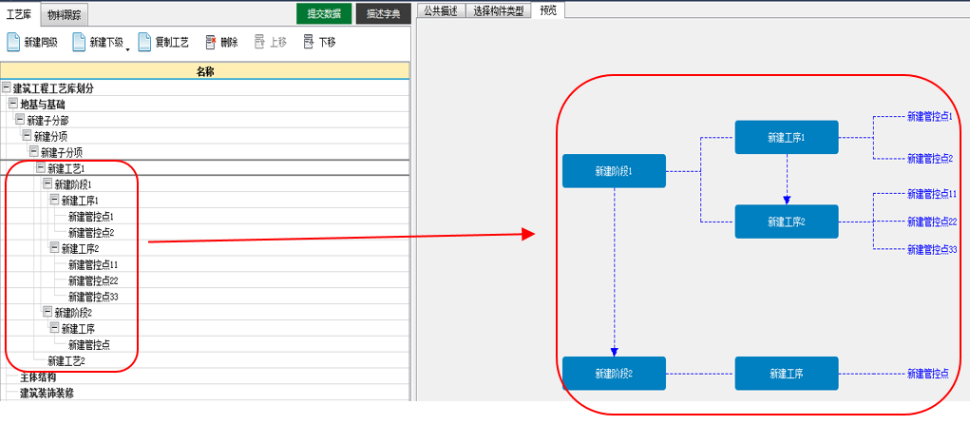Click the 名称 column header
The width and height of the screenshot is (973, 423).
click(x=205, y=71)
